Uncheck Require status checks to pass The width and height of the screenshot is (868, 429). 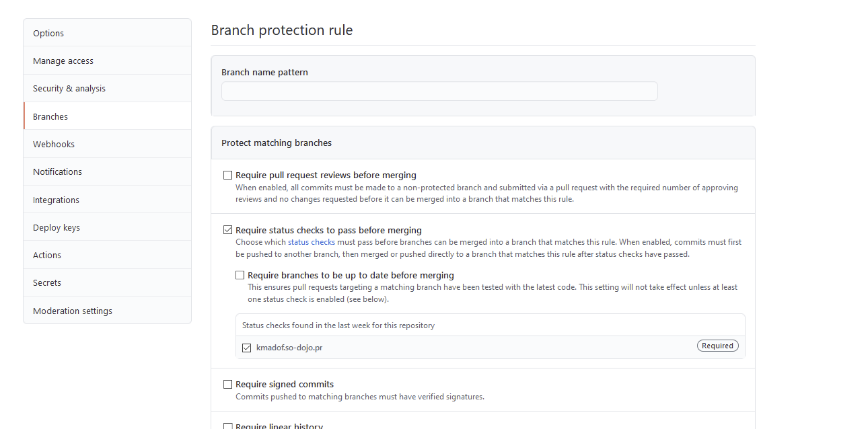228,230
